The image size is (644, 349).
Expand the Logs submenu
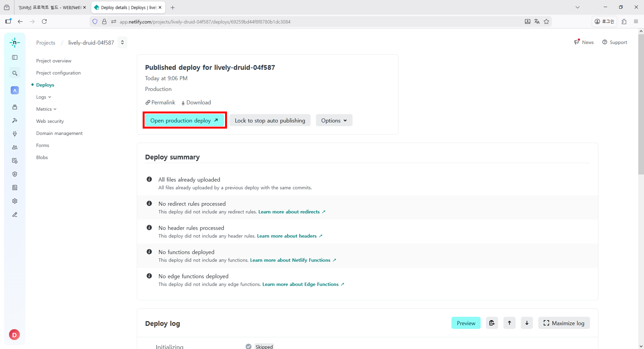click(x=43, y=97)
